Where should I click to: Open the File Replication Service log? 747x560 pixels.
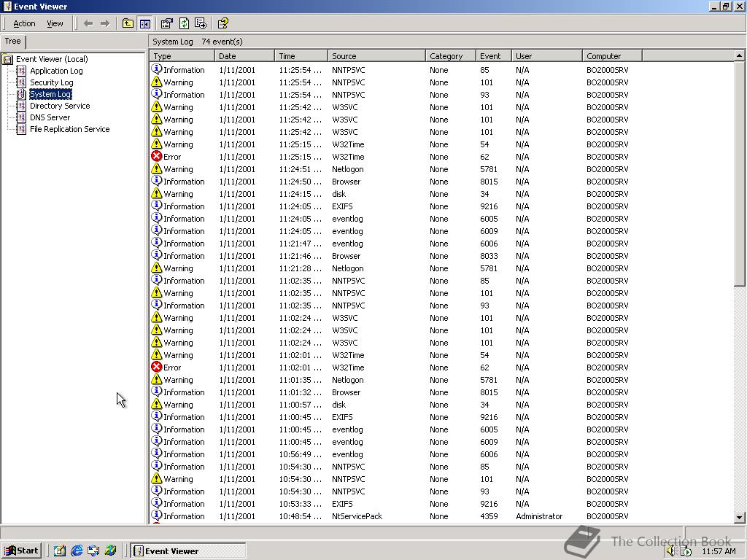(69, 129)
